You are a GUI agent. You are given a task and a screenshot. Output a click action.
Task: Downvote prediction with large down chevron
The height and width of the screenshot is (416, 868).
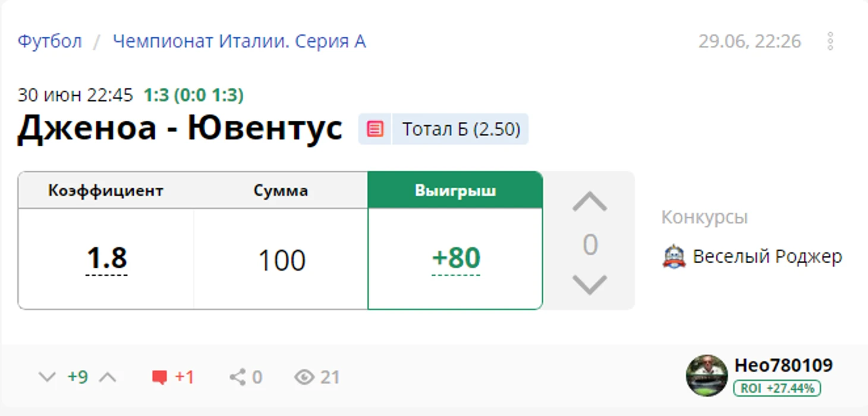click(590, 285)
